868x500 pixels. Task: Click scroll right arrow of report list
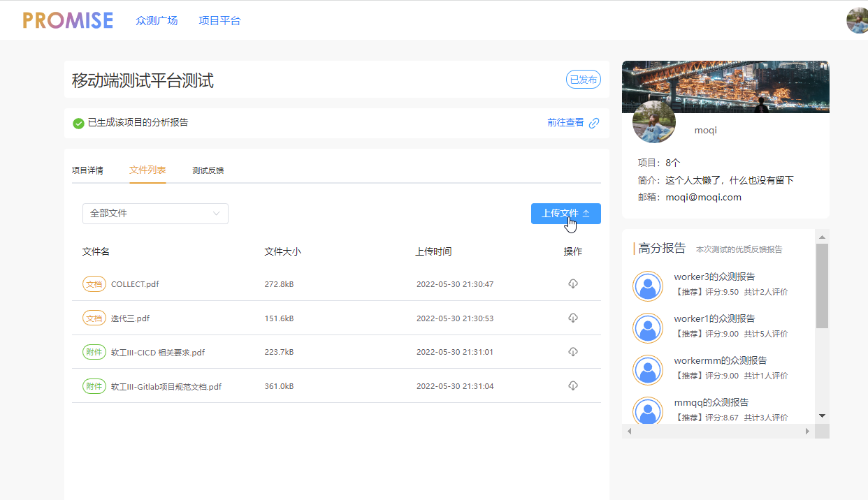808,431
